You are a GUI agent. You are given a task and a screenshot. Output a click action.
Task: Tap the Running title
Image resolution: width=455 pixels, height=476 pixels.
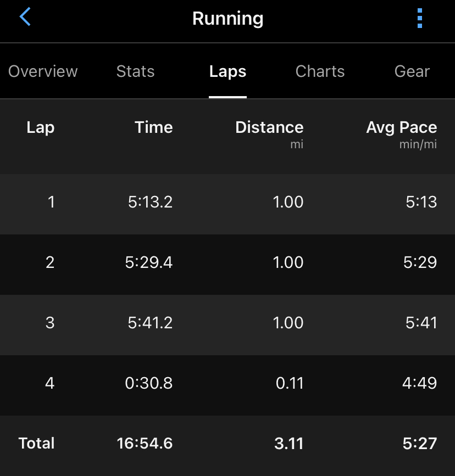pyautogui.click(x=227, y=18)
